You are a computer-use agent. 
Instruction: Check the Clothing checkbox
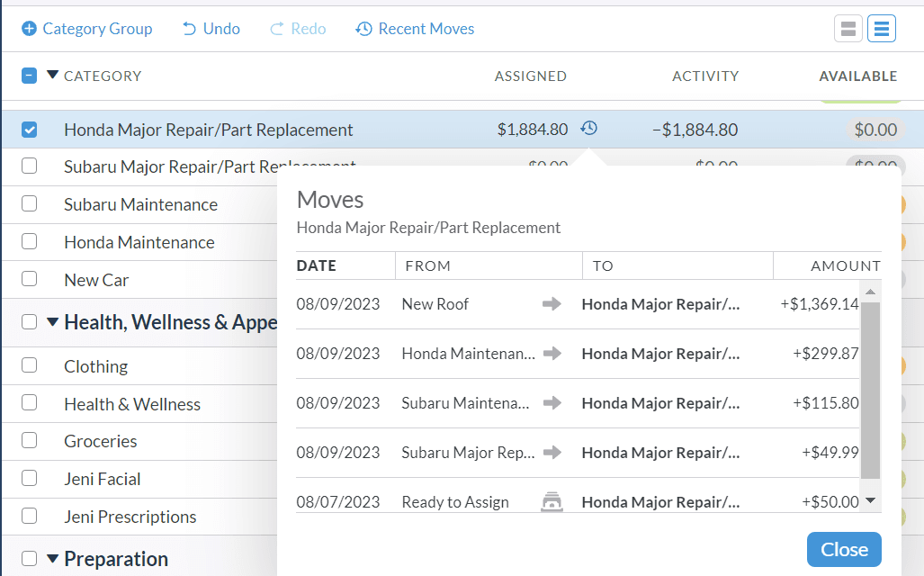[x=29, y=365]
